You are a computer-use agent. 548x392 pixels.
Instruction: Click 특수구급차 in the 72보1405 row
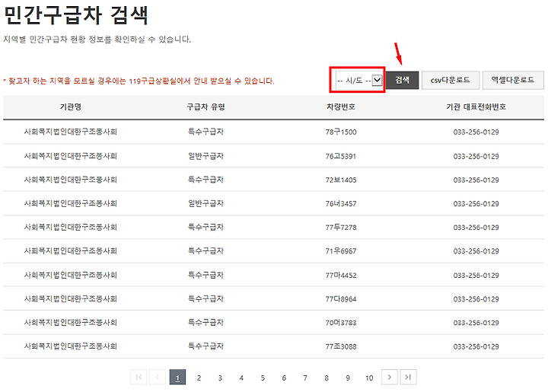click(205, 180)
